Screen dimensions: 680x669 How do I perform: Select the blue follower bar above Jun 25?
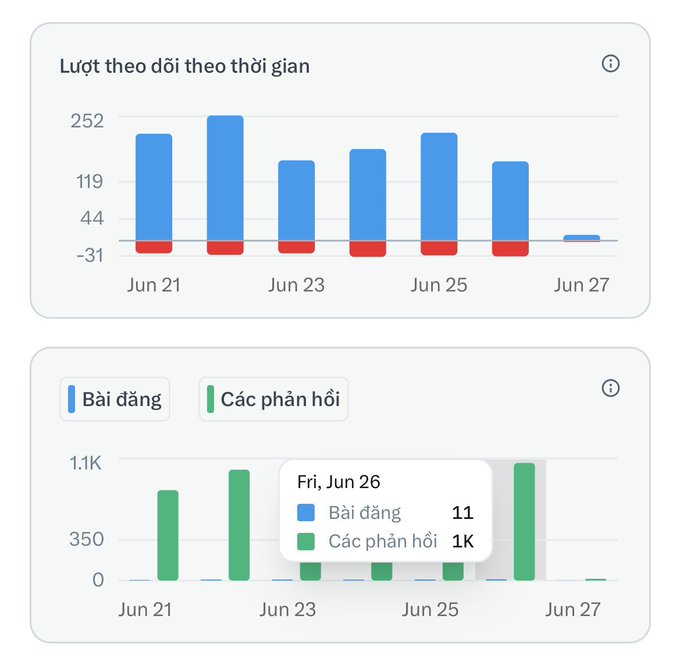439,187
